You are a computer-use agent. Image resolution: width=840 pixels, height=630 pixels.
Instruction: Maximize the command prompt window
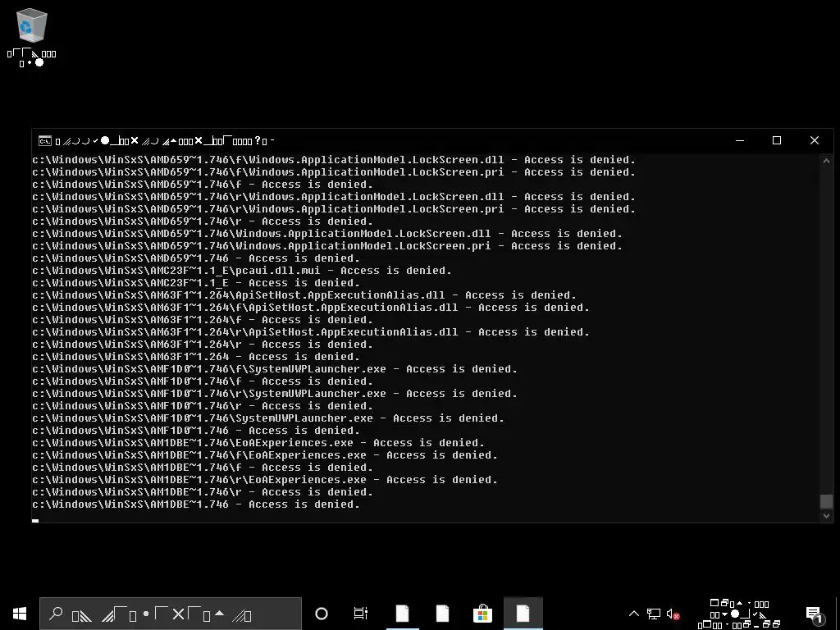(x=777, y=140)
